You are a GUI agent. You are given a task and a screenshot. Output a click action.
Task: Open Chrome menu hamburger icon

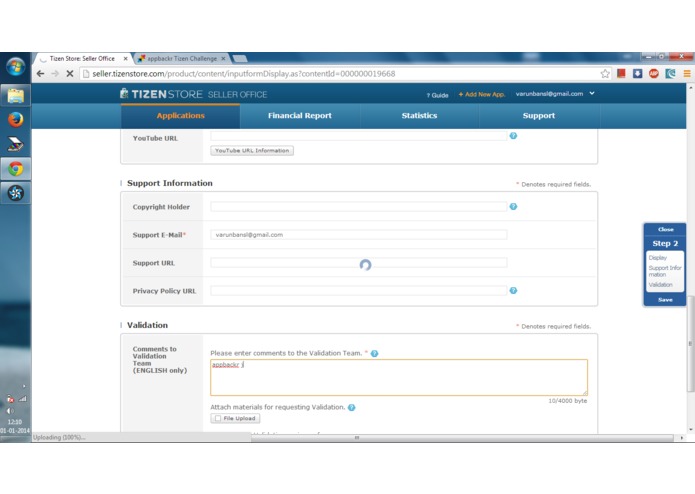(687, 74)
